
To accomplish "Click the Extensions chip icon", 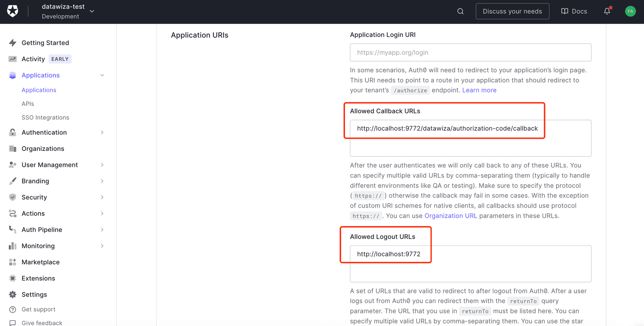I will [x=13, y=278].
